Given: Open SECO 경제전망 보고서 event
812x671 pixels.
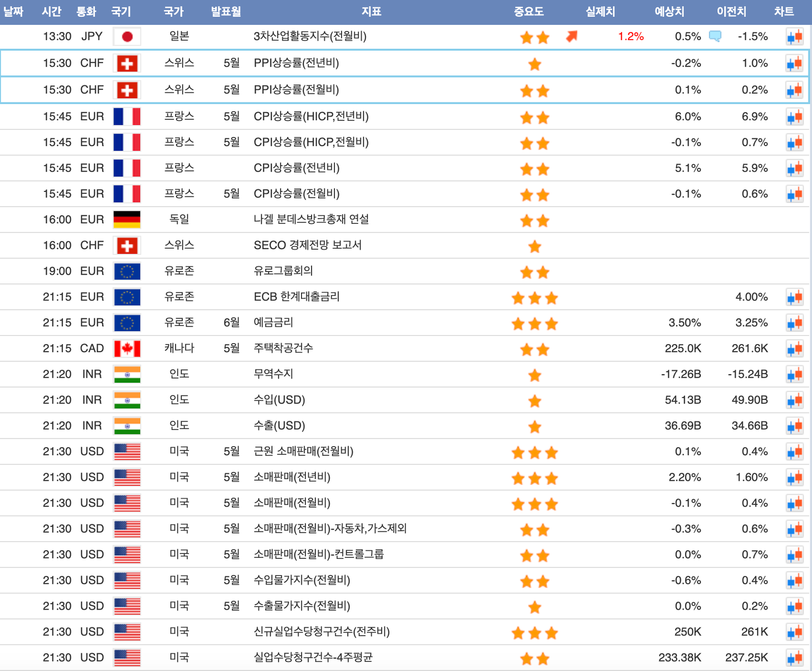Looking at the screenshot, I should (308, 245).
